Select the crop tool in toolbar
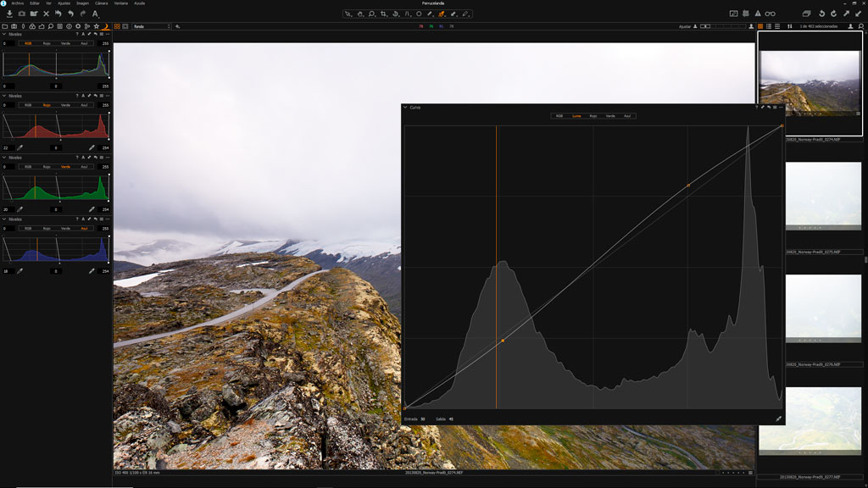Viewport: 868px width, 488px height. 384,14
